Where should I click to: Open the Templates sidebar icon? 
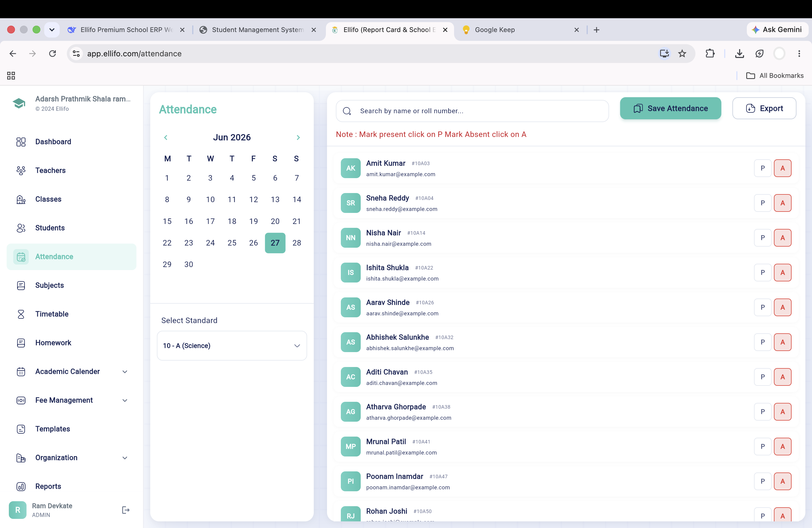click(x=21, y=429)
